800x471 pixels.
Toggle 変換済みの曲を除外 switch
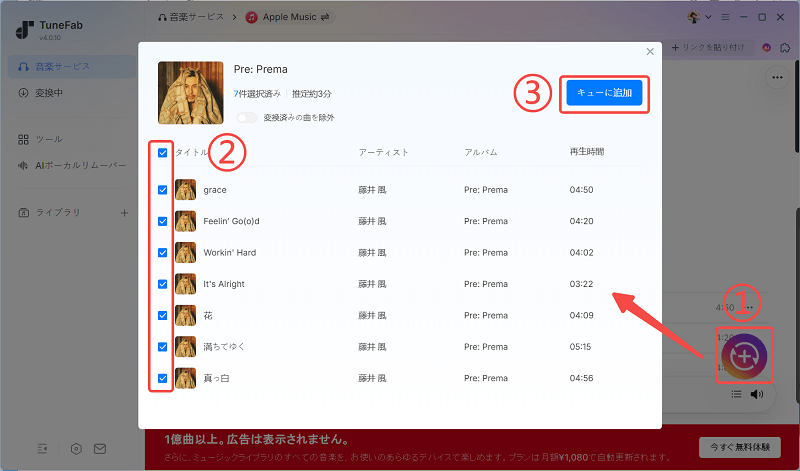[x=247, y=118]
